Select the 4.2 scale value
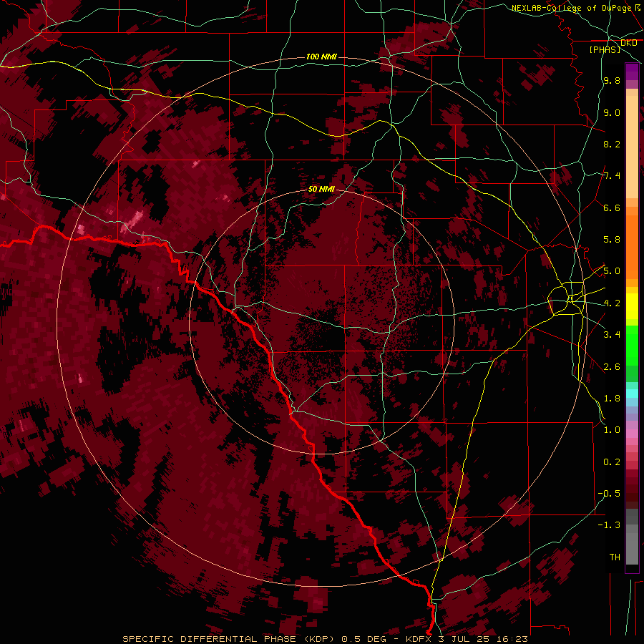Screen dimensions: 644x644 point(612,303)
